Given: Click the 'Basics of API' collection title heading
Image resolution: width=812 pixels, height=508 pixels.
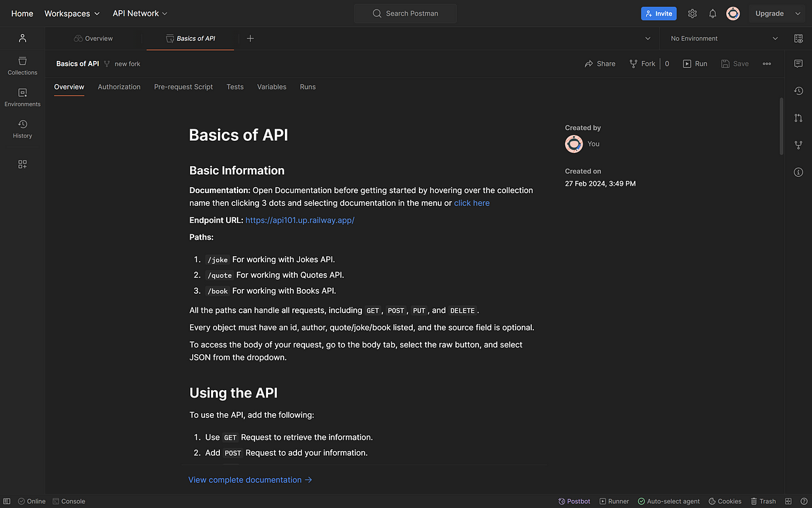Looking at the screenshot, I should [239, 135].
